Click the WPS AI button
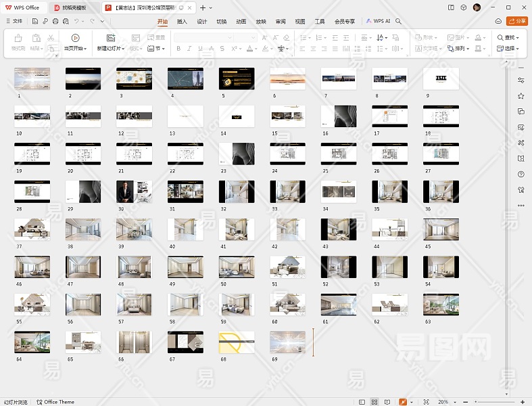 379,21
